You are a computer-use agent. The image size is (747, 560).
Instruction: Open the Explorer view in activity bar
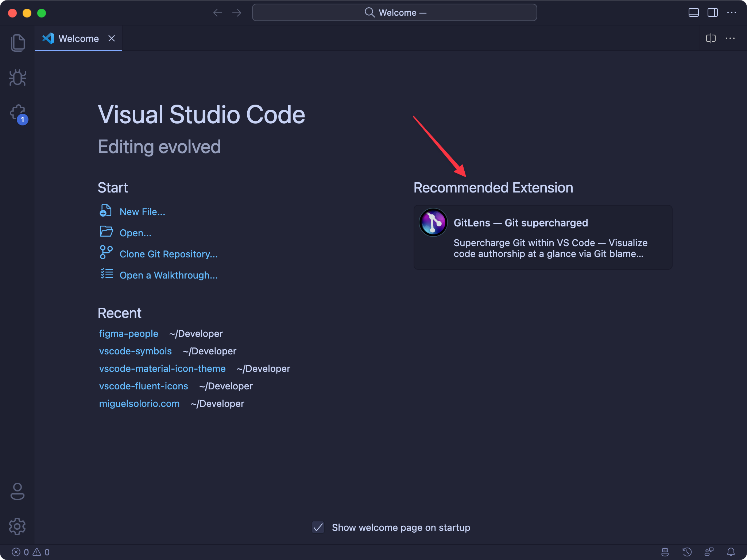[18, 43]
